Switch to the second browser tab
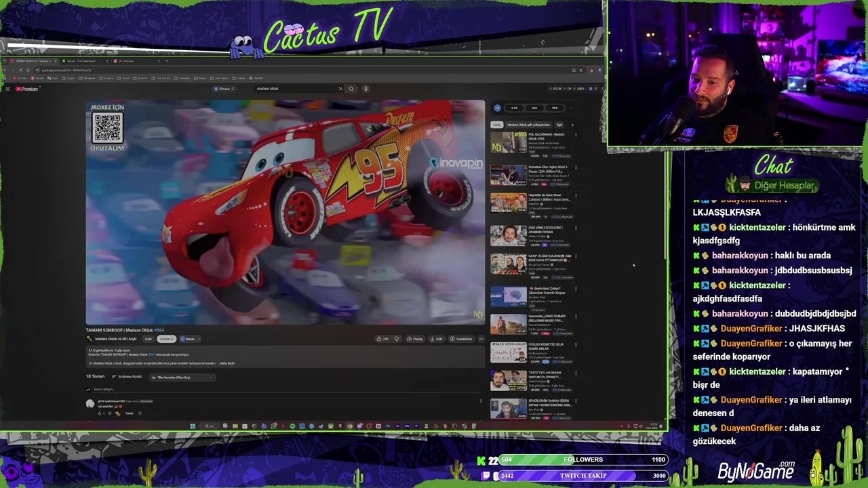The image size is (868, 488). 85,61
